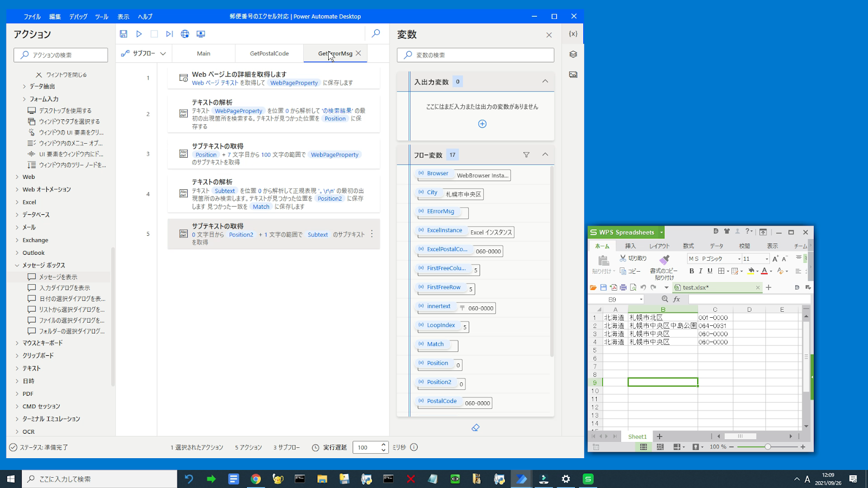Click the WPS red font color button
Image resolution: width=868 pixels, height=488 pixels.
pyautogui.click(x=764, y=271)
